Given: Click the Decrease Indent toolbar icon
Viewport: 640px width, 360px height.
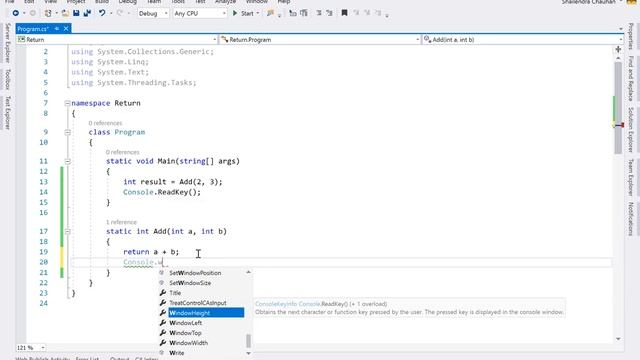Looking at the screenshot, I should point(293,13).
